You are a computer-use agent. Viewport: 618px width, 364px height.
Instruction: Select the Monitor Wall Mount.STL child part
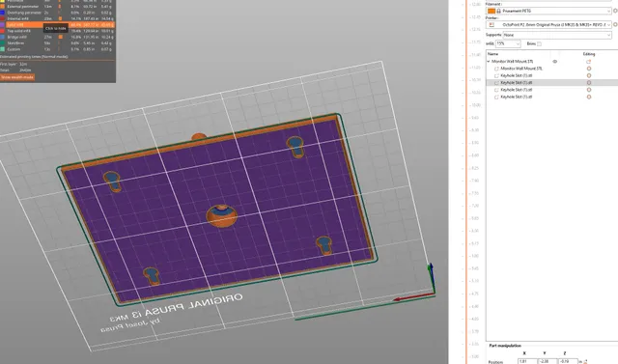coord(521,69)
